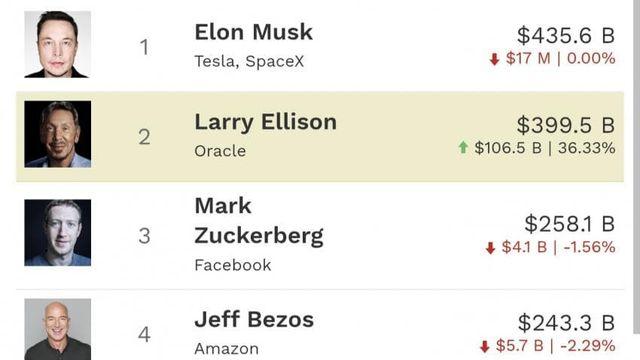The width and height of the screenshot is (640, 360).
Task: Click the green up arrow beside $106.5 B
Action: [463, 147]
